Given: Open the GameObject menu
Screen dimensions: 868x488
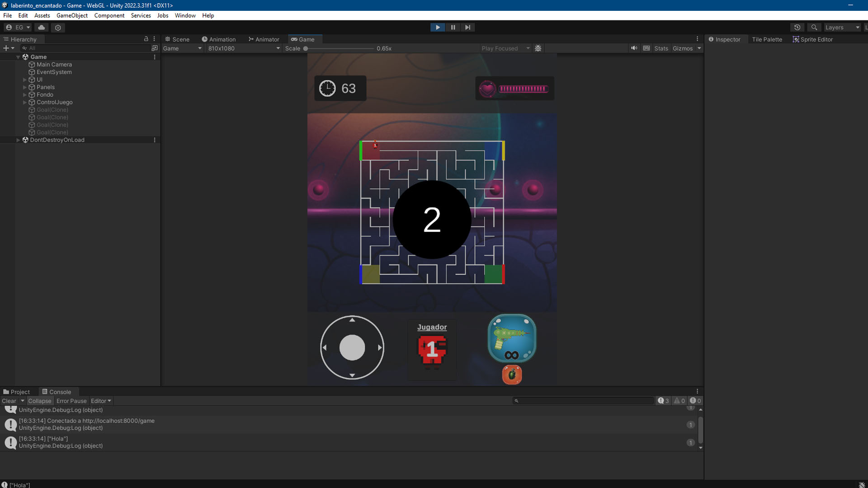Looking at the screenshot, I should coord(72,15).
